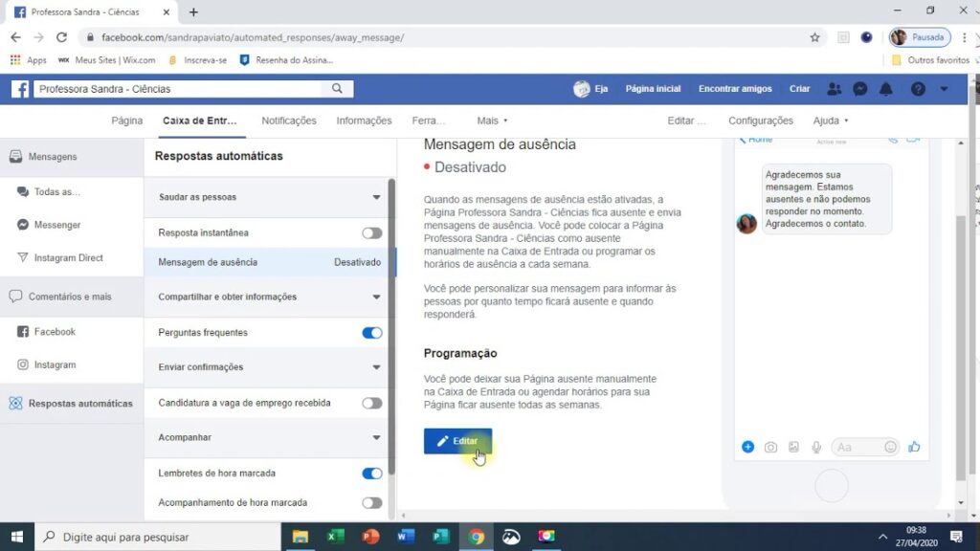Open Comentários e mais in sidebar

71,297
